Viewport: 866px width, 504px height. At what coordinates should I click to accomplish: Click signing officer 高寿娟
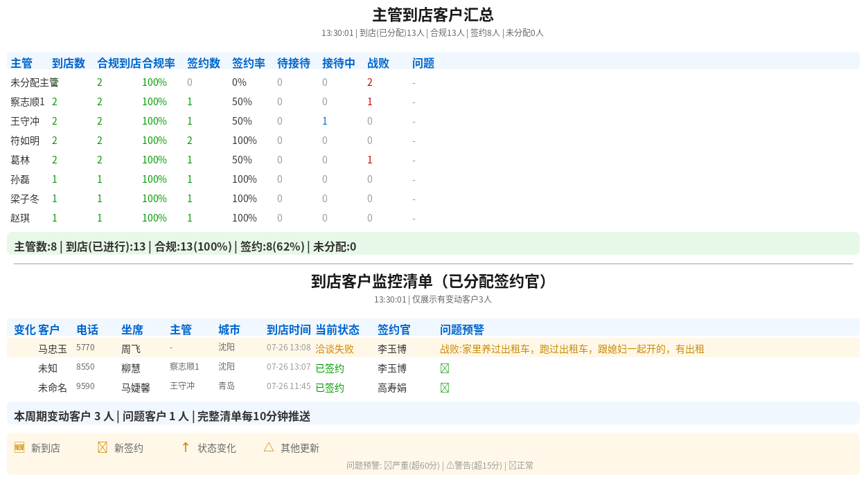point(392,388)
